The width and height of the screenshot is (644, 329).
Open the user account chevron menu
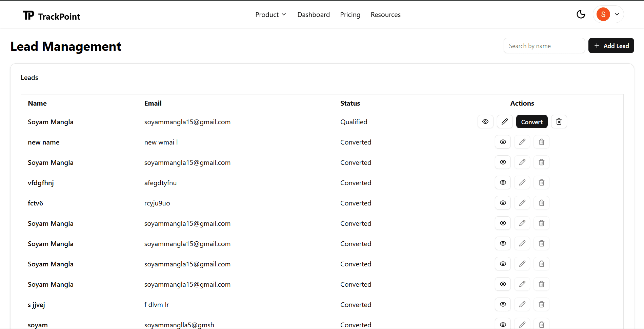(x=617, y=14)
